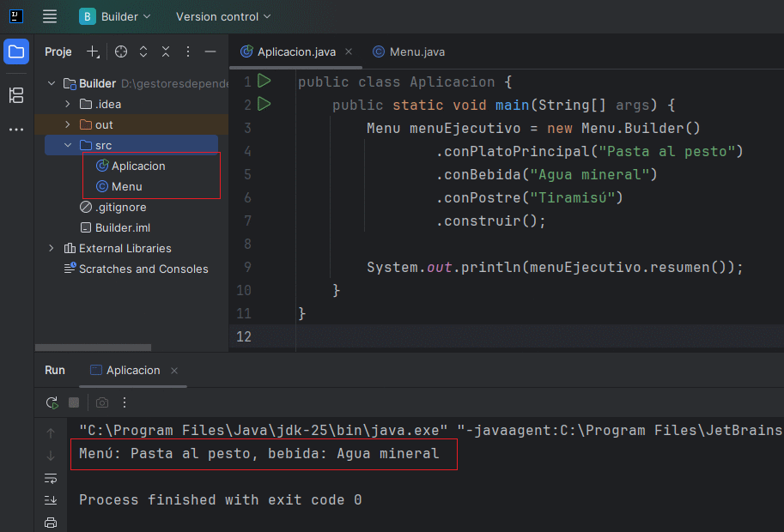This screenshot has height=532, width=784.
Task: Toggle soft-wrap in Run console
Action: pos(51,478)
